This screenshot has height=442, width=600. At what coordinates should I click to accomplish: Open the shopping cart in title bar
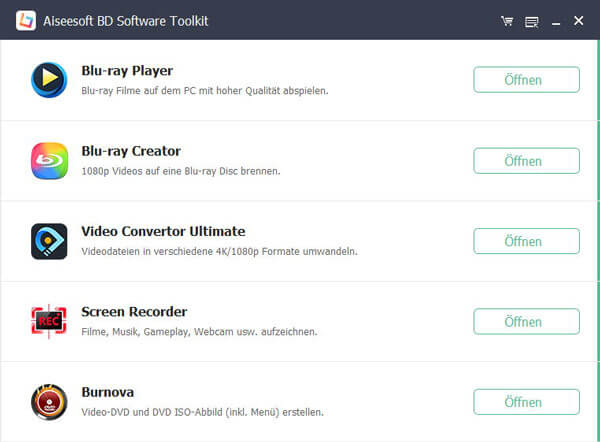507,21
